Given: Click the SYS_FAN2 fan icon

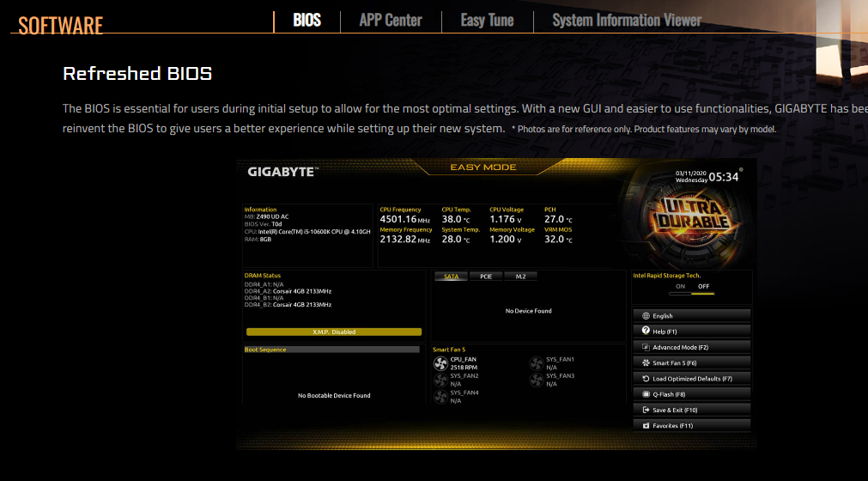Looking at the screenshot, I should tap(440, 381).
